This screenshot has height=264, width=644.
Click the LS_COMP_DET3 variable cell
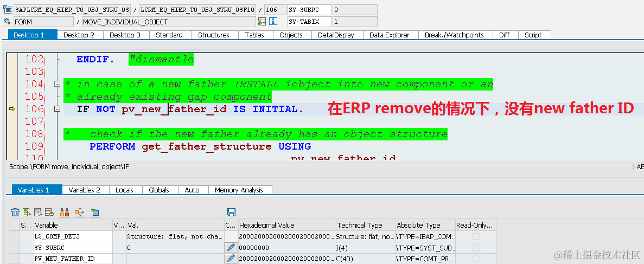coord(73,236)
